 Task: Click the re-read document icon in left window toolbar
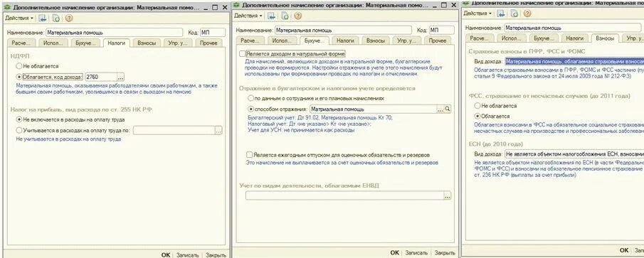(x=56, y=18)
